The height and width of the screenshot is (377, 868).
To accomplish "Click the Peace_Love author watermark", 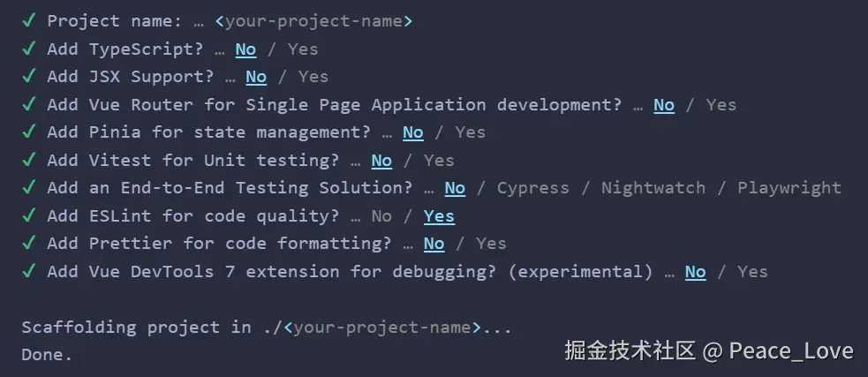I will click(791, 351).
